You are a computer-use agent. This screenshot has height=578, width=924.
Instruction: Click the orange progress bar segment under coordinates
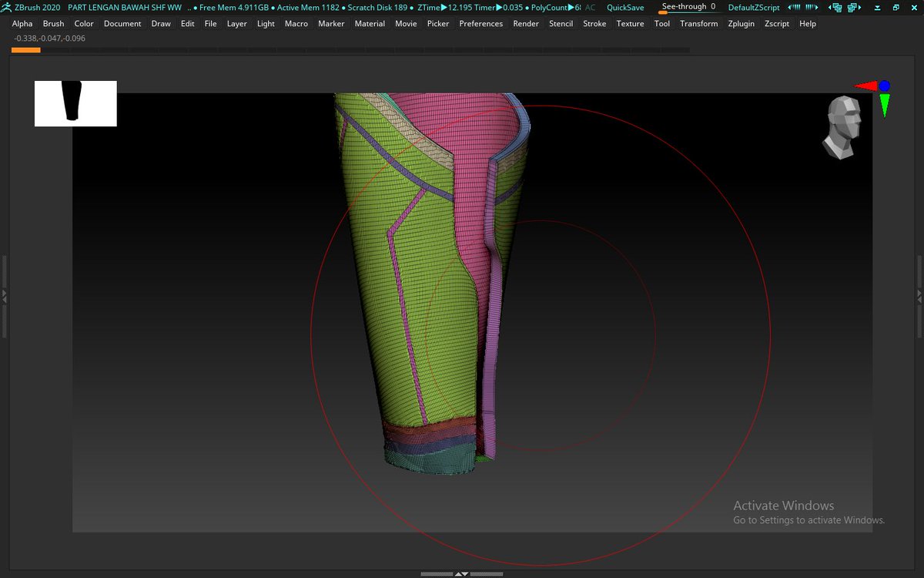pyautogui.click(x=25, y=50)
